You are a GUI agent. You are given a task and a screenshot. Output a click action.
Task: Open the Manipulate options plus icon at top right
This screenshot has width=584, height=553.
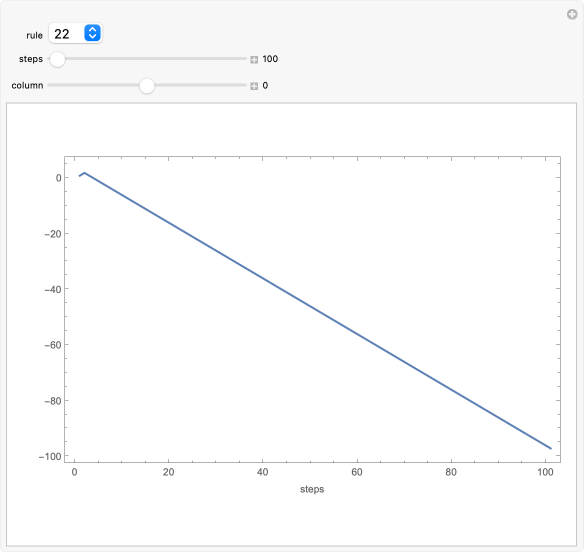click(572, 15)
